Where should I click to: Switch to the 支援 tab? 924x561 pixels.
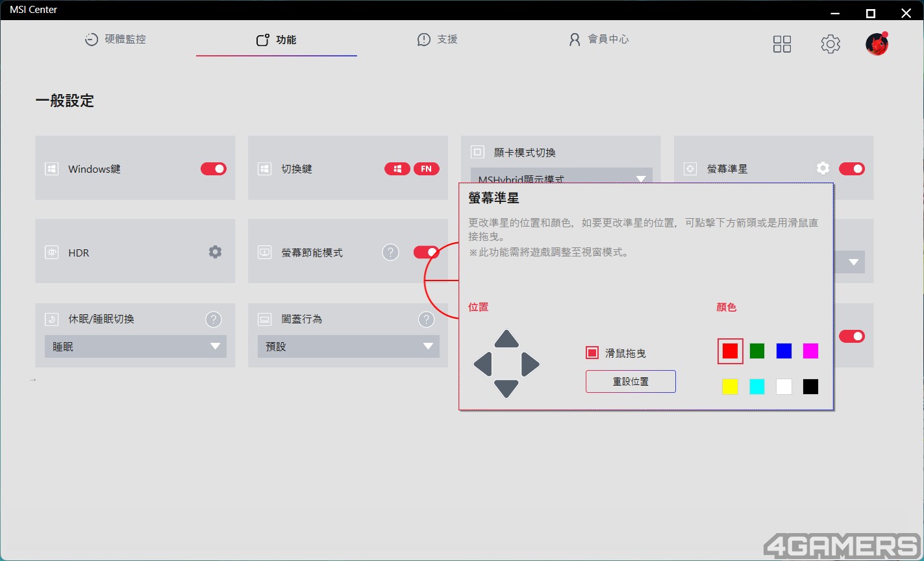tap(437, 40)
